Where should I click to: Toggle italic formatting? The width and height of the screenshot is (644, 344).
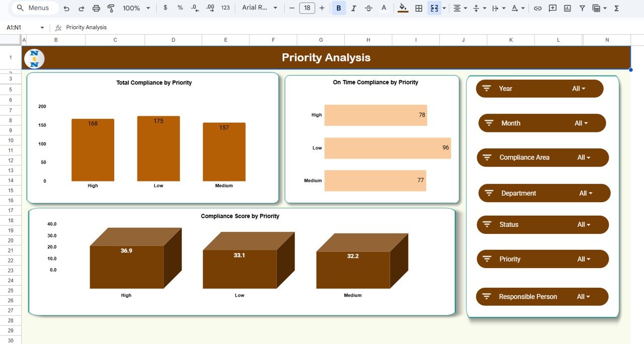353,8
